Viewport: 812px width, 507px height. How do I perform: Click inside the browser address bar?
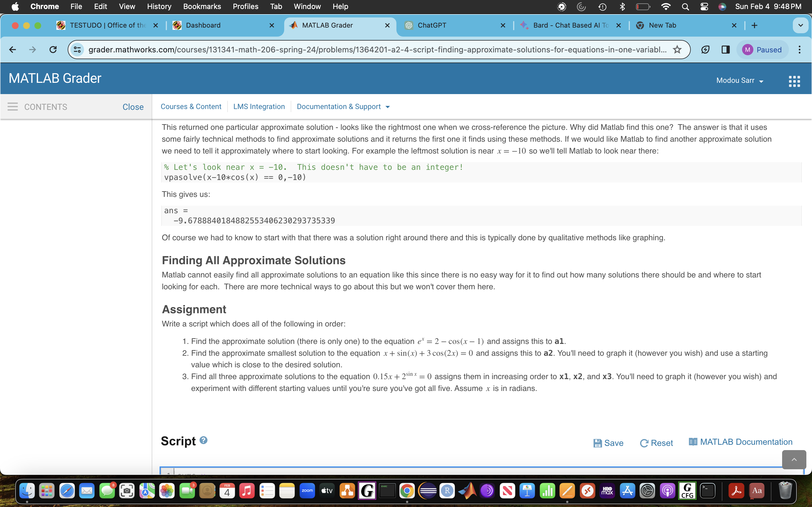369,49
